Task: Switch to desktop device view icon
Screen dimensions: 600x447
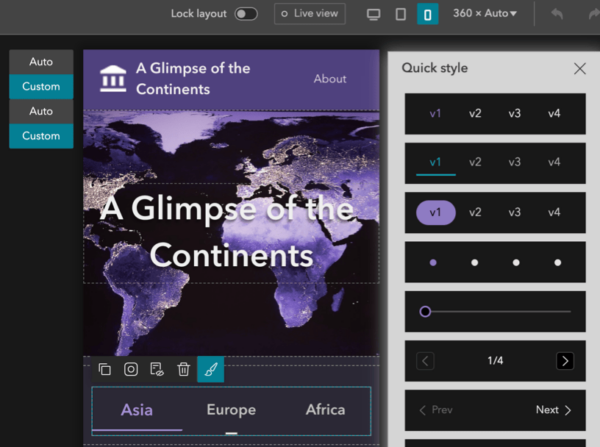Action: coord(373,15)
